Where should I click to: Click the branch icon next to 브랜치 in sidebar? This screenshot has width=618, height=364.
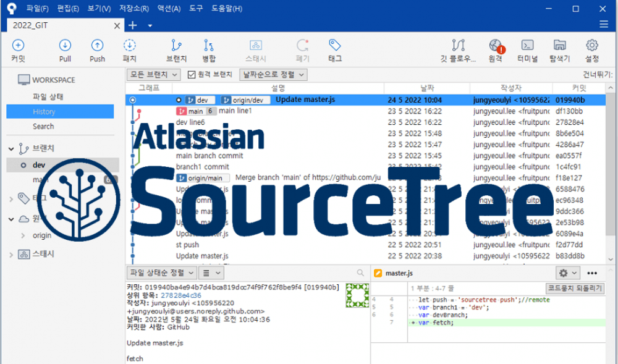tap(23, 148)
